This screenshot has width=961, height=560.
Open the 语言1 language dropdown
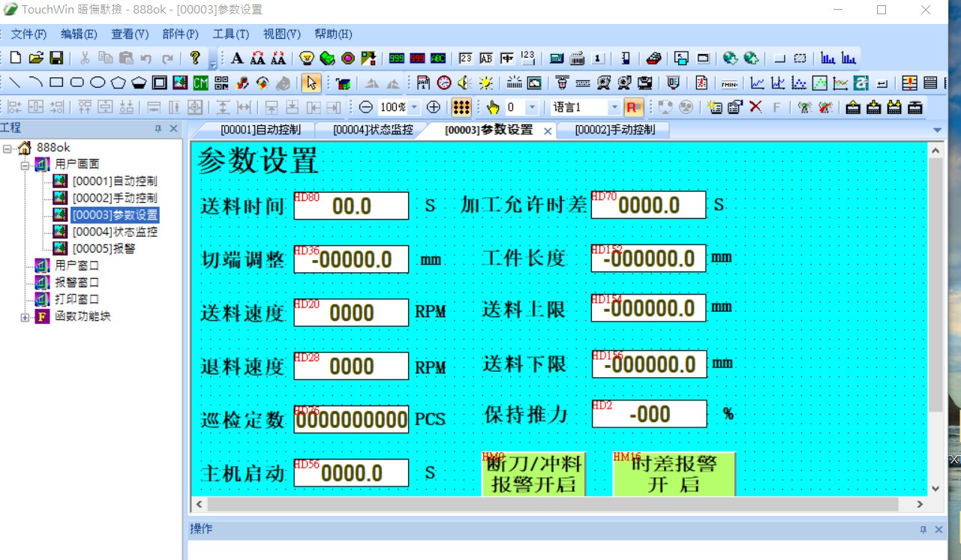pyautogui.click(x=614, y=107)
